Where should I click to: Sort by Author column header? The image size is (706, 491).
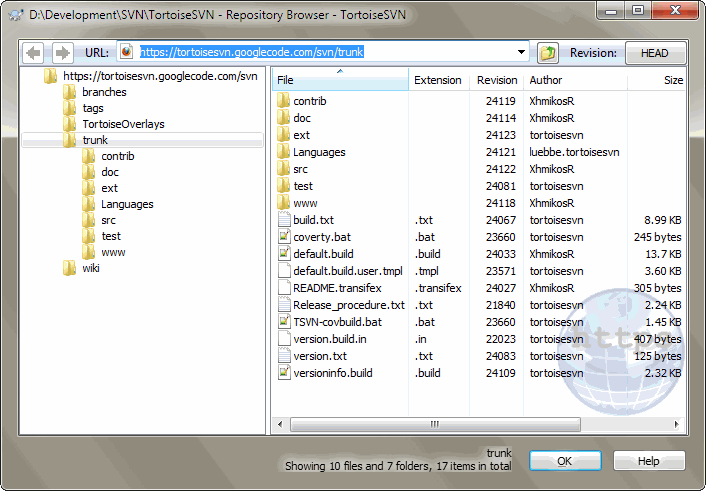click(575, 80)
